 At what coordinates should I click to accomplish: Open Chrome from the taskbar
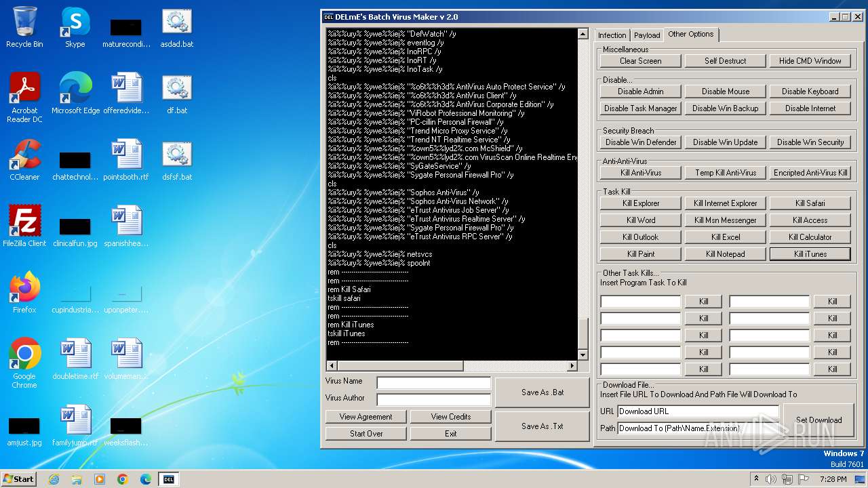click(123, 479)
